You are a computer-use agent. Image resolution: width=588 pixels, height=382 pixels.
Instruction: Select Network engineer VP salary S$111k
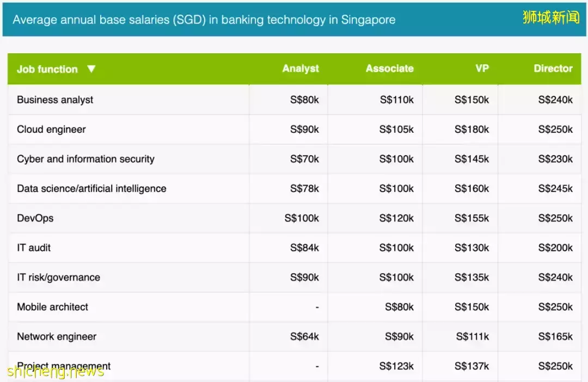(x=472, y=337)
